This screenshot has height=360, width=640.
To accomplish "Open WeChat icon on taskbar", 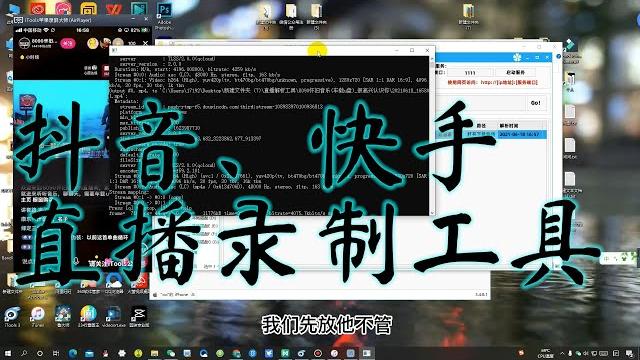I will coord(171,353).
